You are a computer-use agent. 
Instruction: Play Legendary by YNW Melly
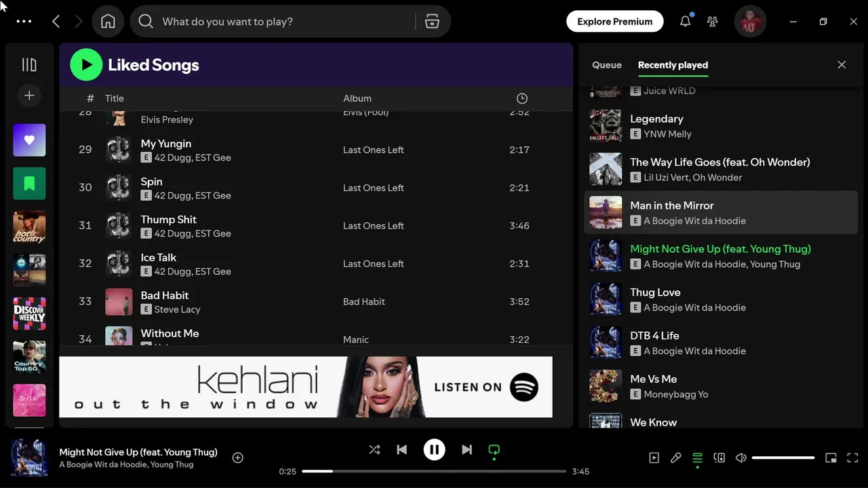(721, 126)
